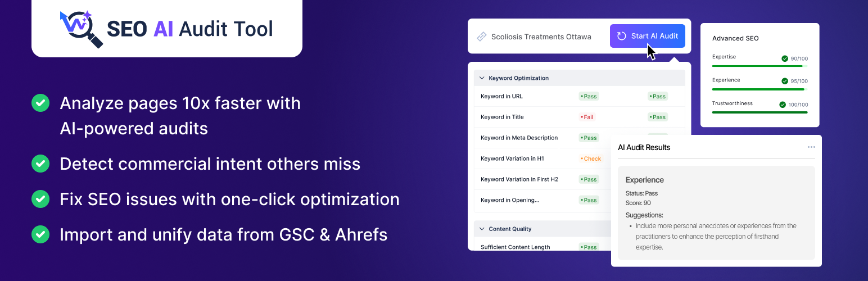Click the SEO AI Audit Tool magnifier logo

point(82,28)
